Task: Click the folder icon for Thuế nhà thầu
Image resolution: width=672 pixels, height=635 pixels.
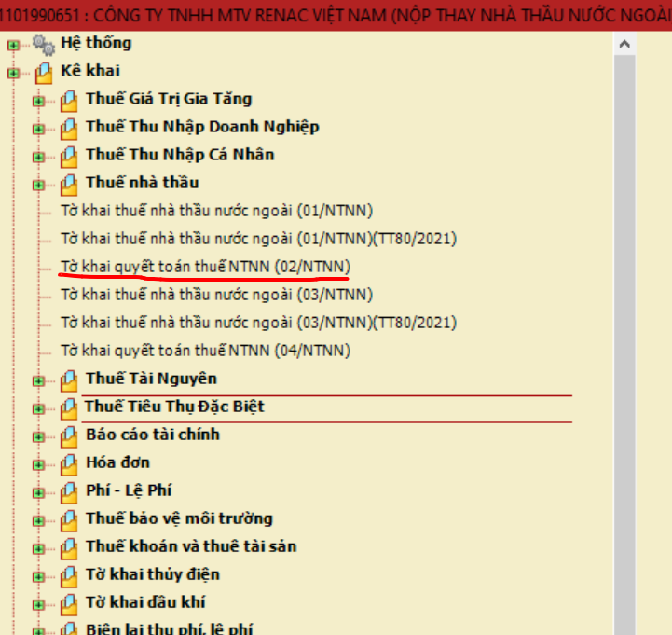Action: 68,183
